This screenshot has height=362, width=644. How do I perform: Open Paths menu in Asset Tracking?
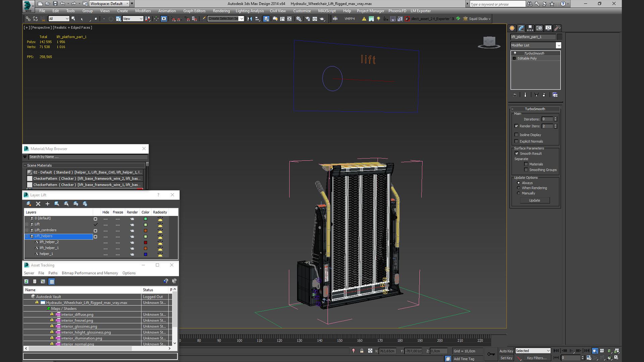point(53,273)
